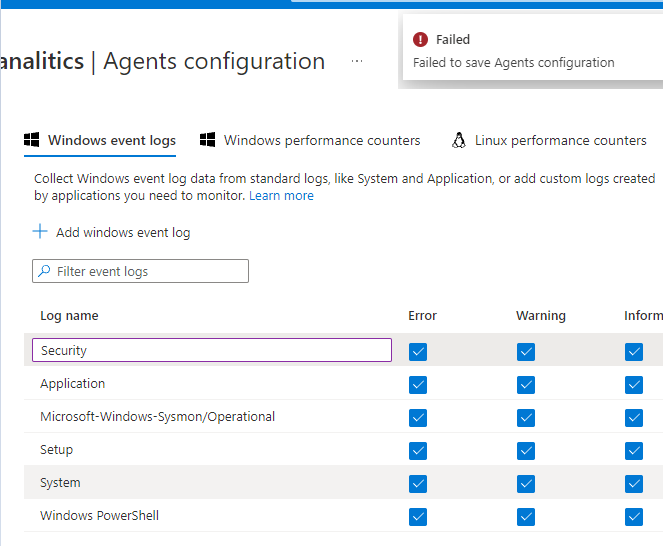This screenshot has height=546, width=663.
Task: Disable Information collection for System log
Action: (634, 484)
